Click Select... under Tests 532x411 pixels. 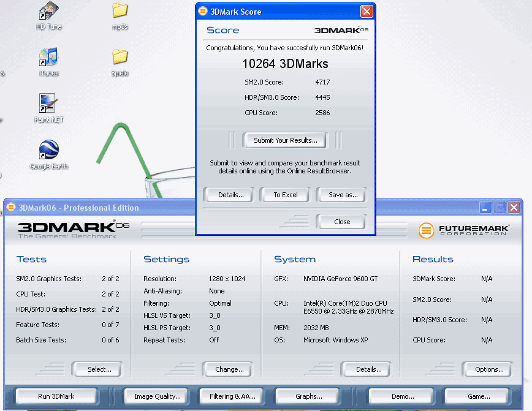(97, 369)
